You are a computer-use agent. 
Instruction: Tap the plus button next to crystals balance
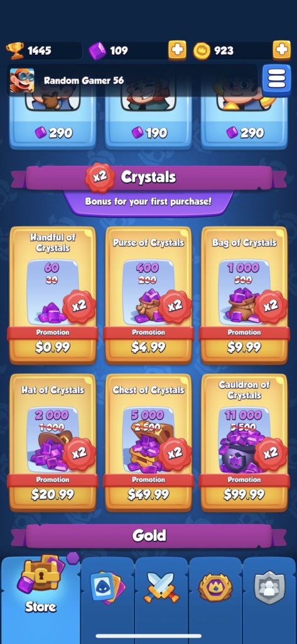coord(177,50)
